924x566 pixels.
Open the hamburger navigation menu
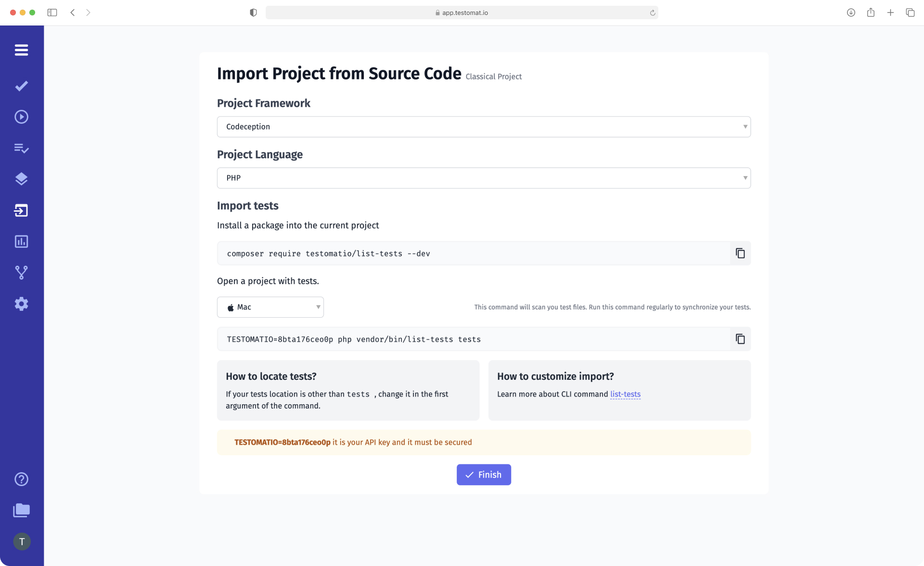point(22,50)
